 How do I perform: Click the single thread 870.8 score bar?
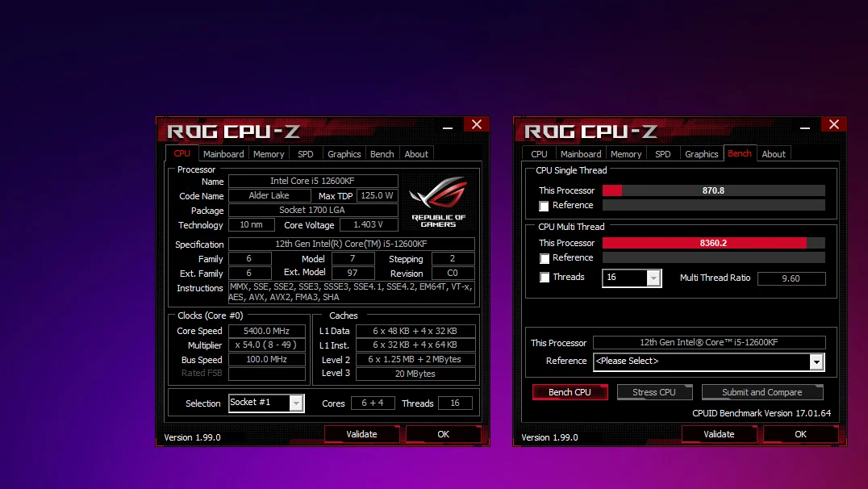click(714, 190)
